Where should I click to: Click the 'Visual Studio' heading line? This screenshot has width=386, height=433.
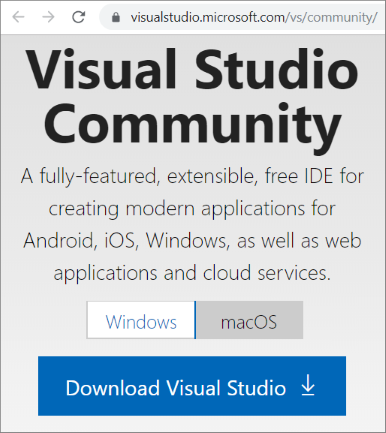[x=193, y=70]
